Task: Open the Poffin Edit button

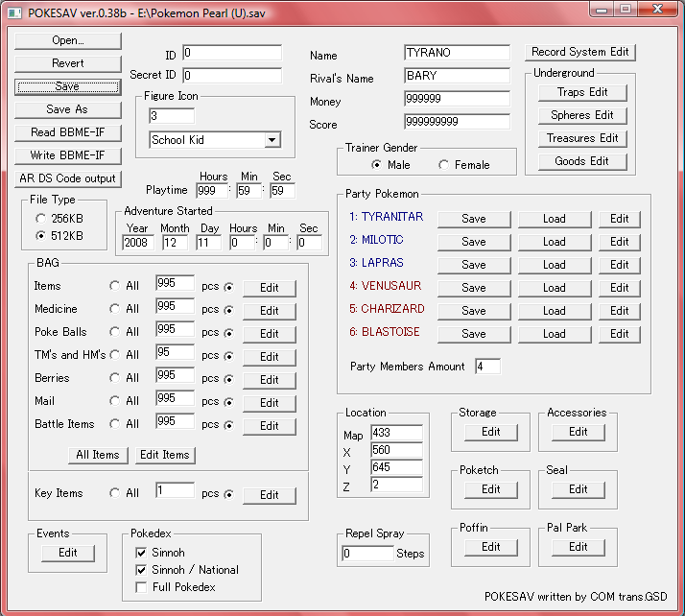Action: [490, 548]
